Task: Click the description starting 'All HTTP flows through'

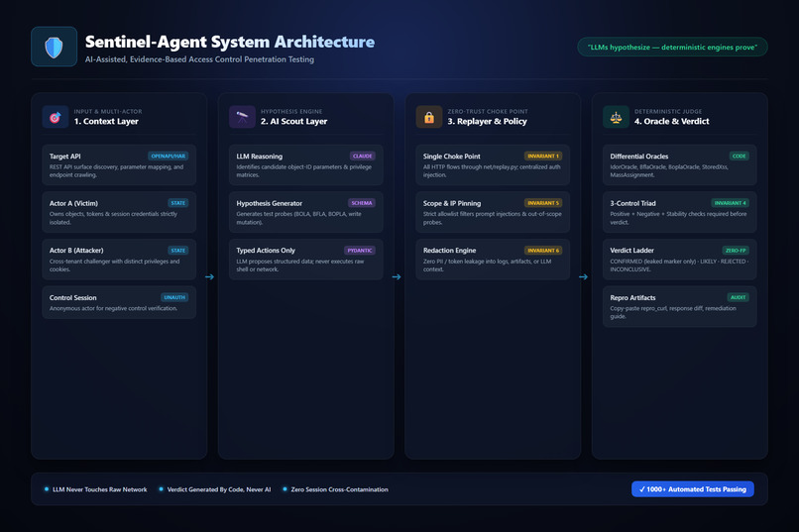Action: [492, 171]
